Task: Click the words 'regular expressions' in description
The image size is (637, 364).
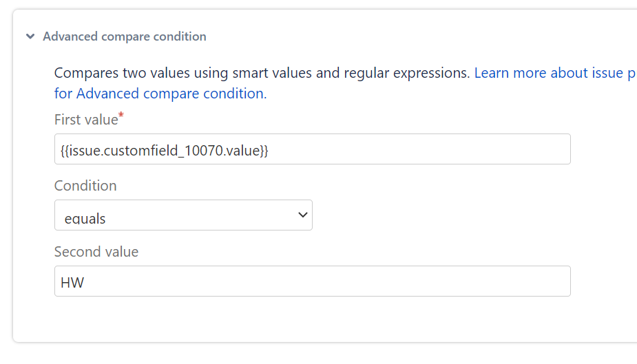Action: [404, 73]
